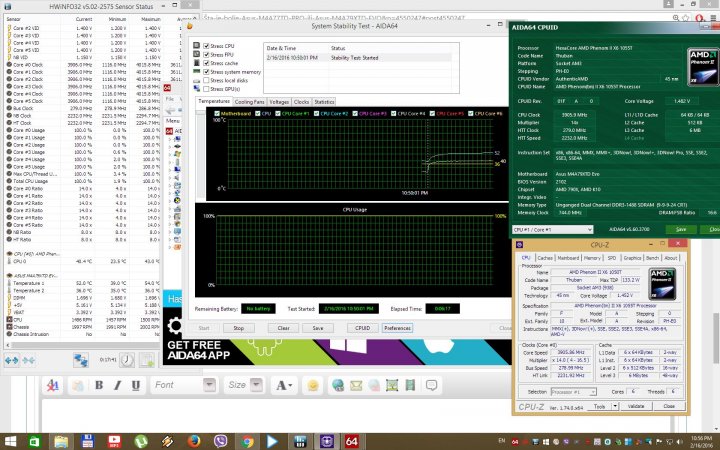Open HWiNFO network remote monitoring icon

point(81,360)
